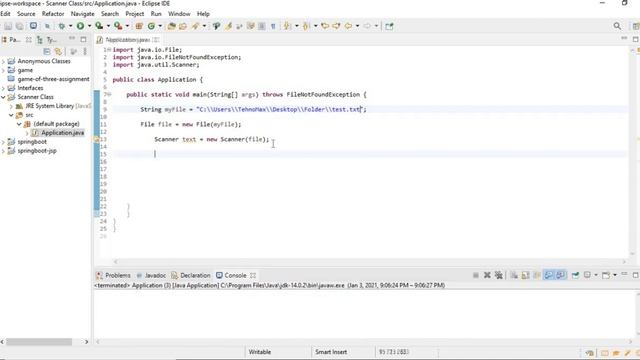Launch the green Run button
This screenshot has width=640, height=360.
pyautogui.click(x=80, y=26)
